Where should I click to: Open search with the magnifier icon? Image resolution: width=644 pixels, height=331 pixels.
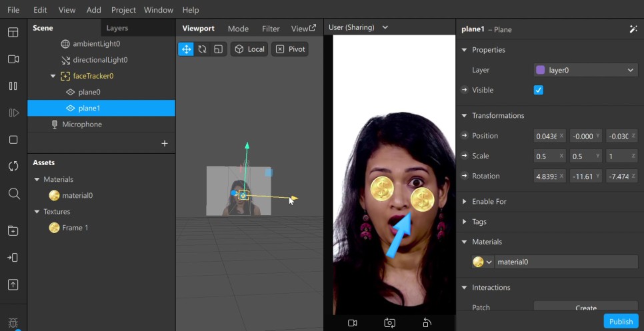pos(14,194)
